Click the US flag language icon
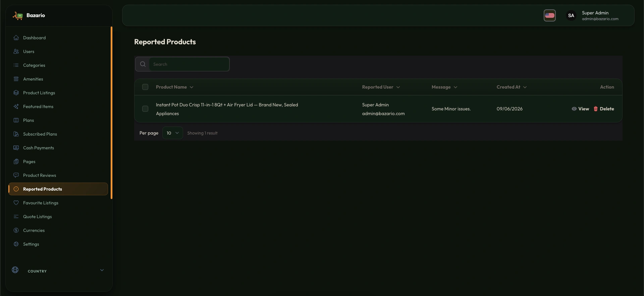Screen dimensions: 644x296 click(550, 15)
